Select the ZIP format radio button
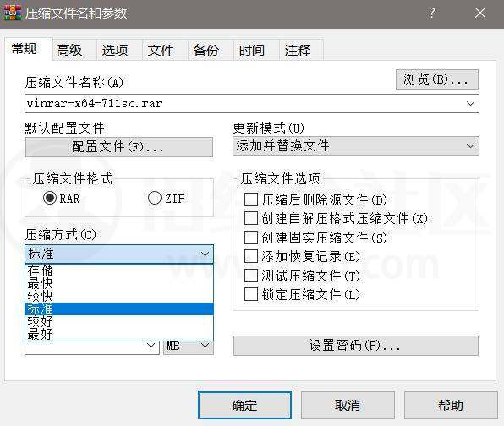 tap(155, 198)
